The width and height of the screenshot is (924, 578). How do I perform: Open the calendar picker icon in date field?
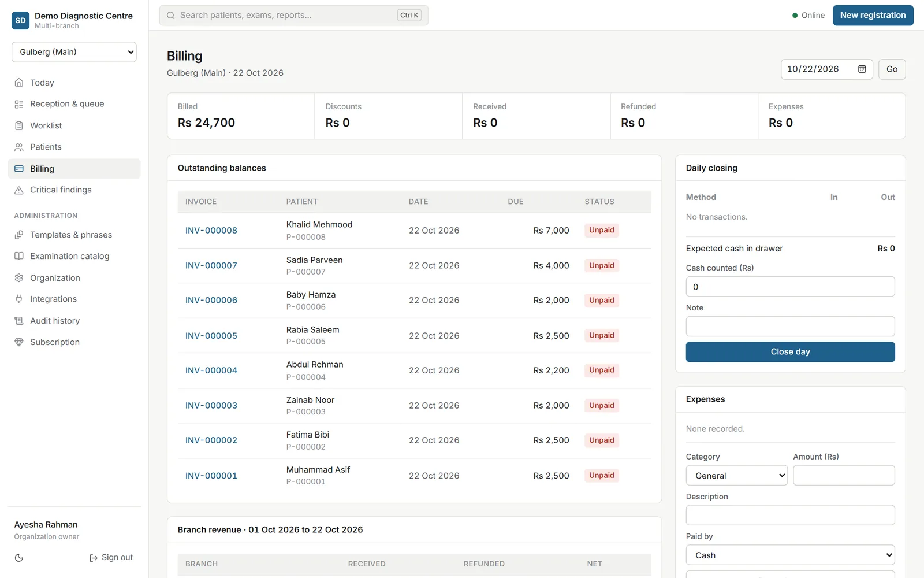[862, 69]
